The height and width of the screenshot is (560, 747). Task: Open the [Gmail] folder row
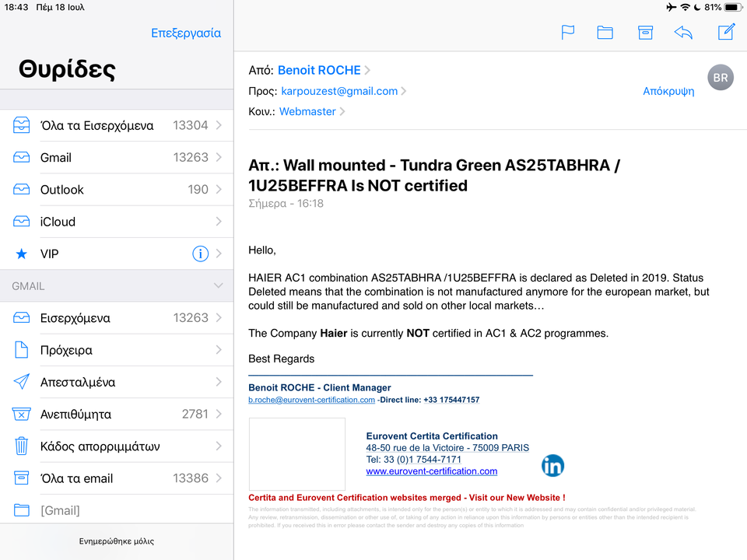[x=117, y=510]
